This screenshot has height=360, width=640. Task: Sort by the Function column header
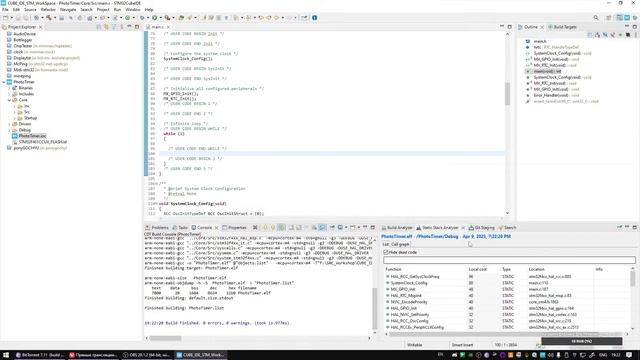[393, 269]
